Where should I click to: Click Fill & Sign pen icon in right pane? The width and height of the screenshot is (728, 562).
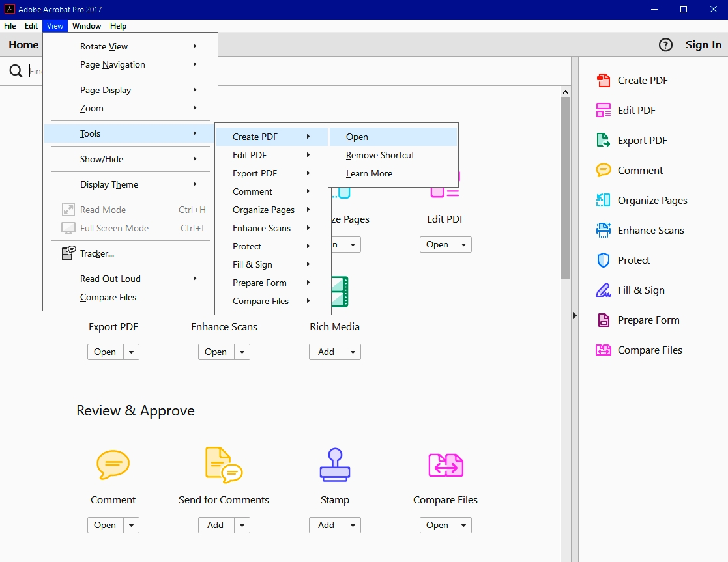tap(603, 290)
